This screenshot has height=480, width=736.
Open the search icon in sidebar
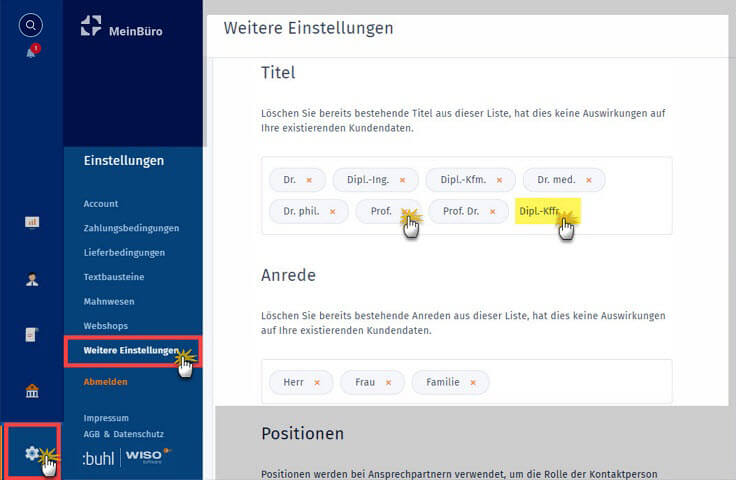pos(31,25)
